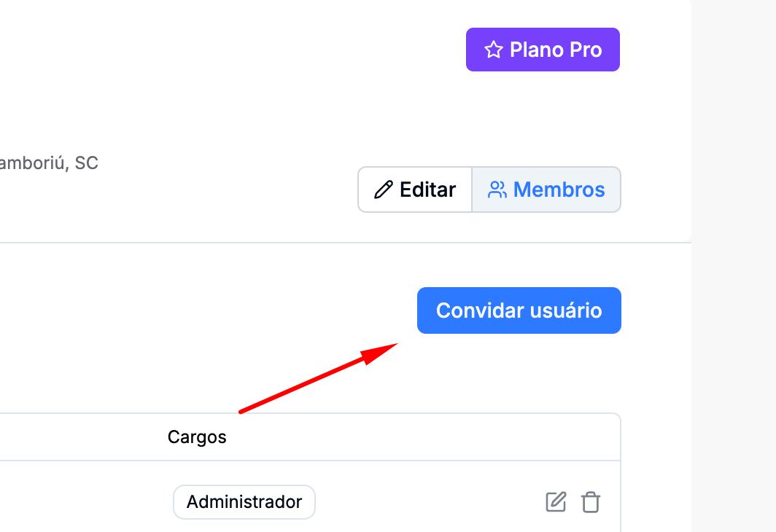Click the Administrador member row's empty space
This screenshot has height=532, width=776.
[426, 502]
